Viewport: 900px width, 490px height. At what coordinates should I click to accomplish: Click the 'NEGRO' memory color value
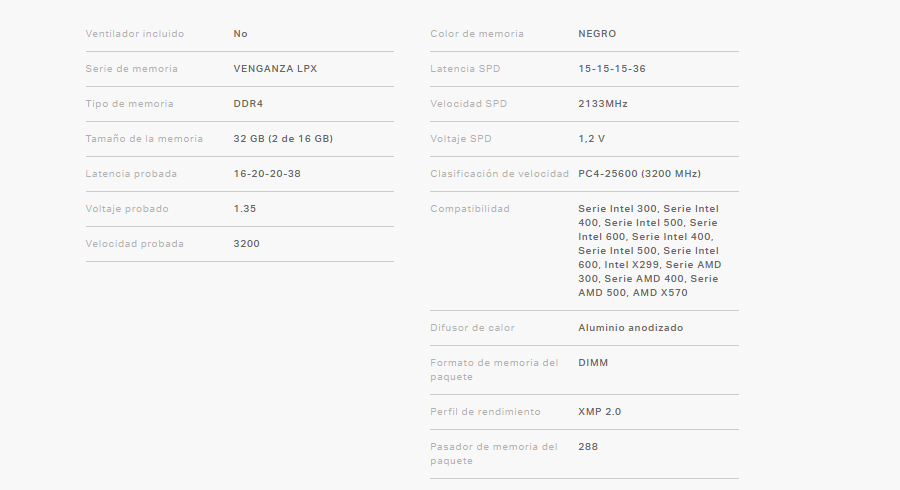click(x=598, y=34)
